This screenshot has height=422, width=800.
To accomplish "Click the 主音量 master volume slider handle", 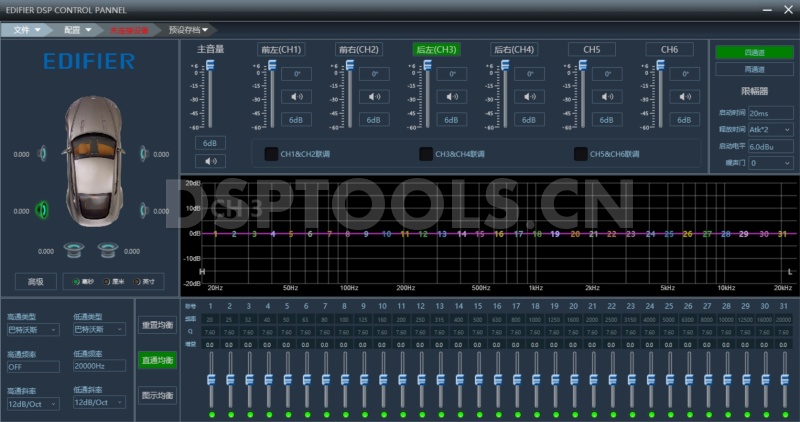I will (210, 66).
